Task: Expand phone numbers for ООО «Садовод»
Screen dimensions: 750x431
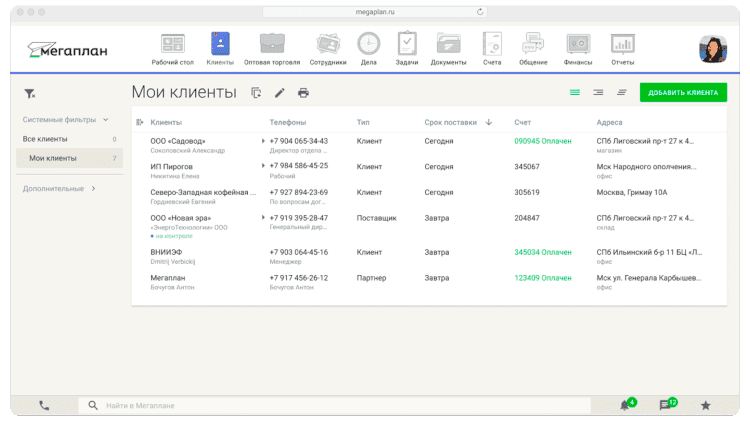Action: [x=263, y=141]
